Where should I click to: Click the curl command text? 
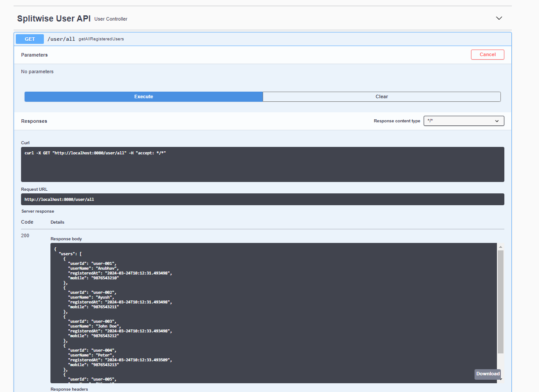[95, 153]
